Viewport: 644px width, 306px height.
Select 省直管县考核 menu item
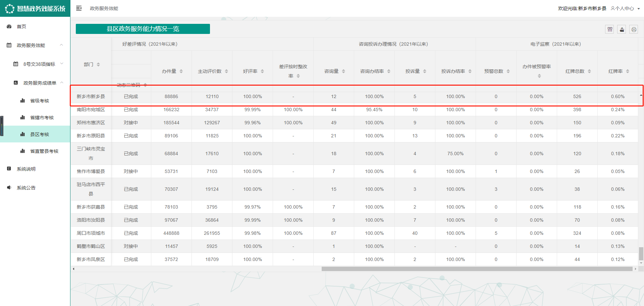[x=44, y=151]
